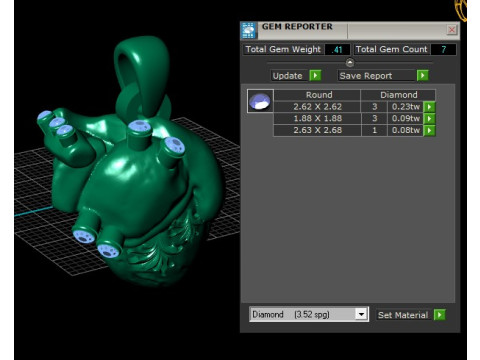This screenshot has width=480, height=360.
Task: Click green arrow on the 0.23tw row
Action: click(x=429, y=107)
